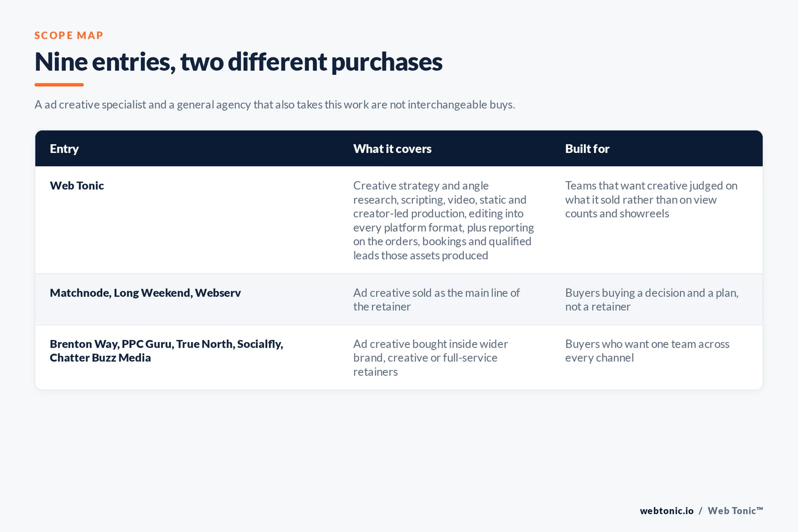Screen dimensions: 798x532
Task: Select the 'Nine entries, two different purchases' heading
Action: (238, 62)
